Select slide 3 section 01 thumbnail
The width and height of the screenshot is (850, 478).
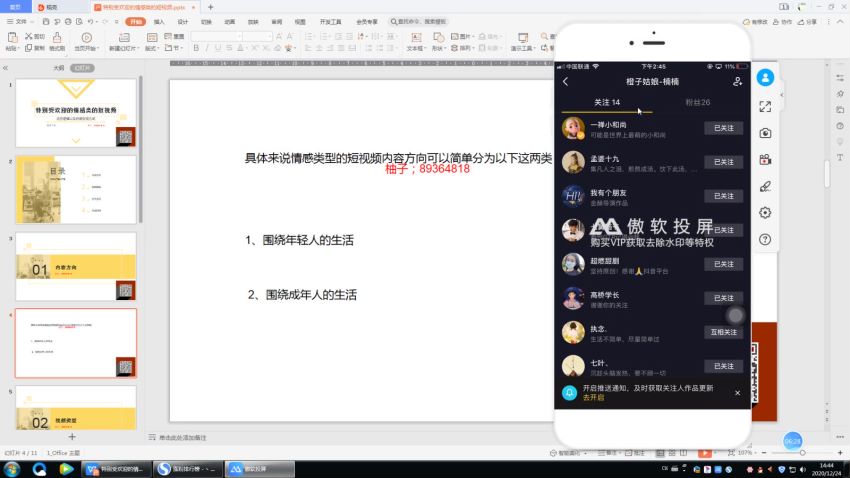[x=76, y=267]
